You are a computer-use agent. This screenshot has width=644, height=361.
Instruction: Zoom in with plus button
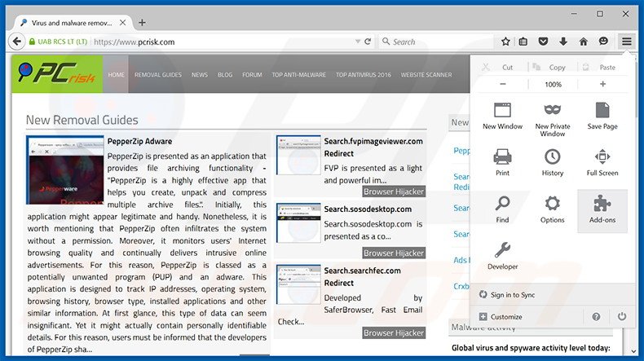pyautogui.click(x=602, y=84)
